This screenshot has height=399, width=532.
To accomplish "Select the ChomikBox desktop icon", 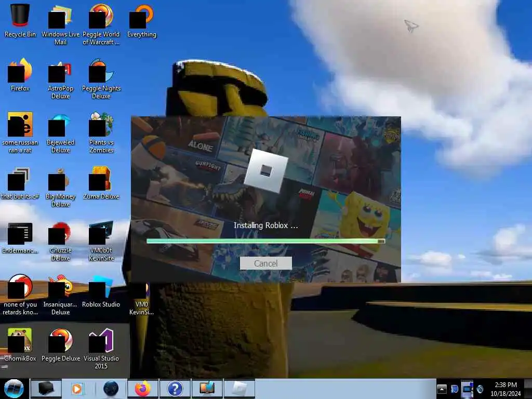I will coord(20,345).
